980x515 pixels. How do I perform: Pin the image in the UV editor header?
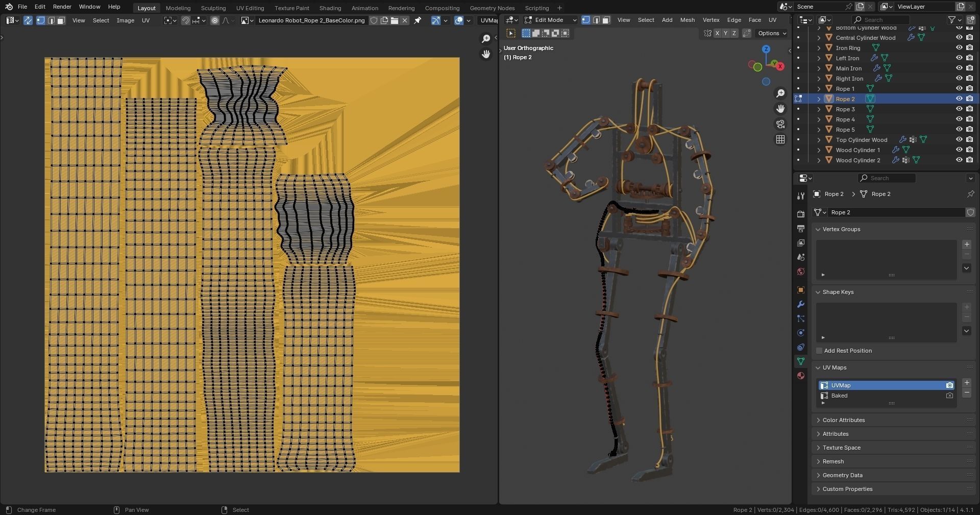coord(418,20)
